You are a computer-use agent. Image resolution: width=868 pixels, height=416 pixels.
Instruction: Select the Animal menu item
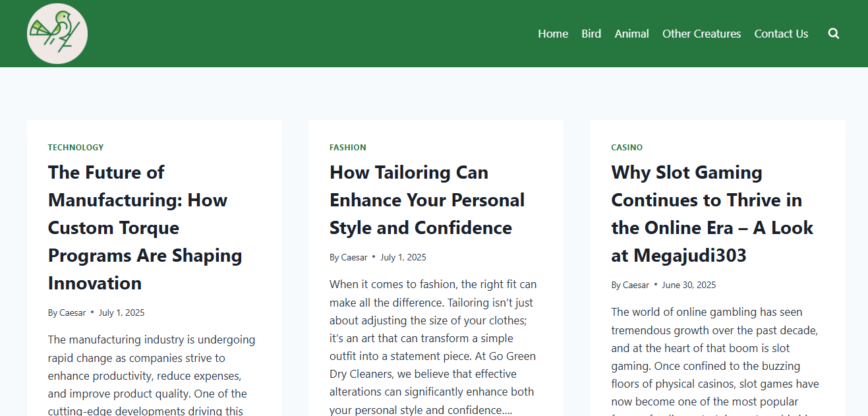(x=632, y=34)
